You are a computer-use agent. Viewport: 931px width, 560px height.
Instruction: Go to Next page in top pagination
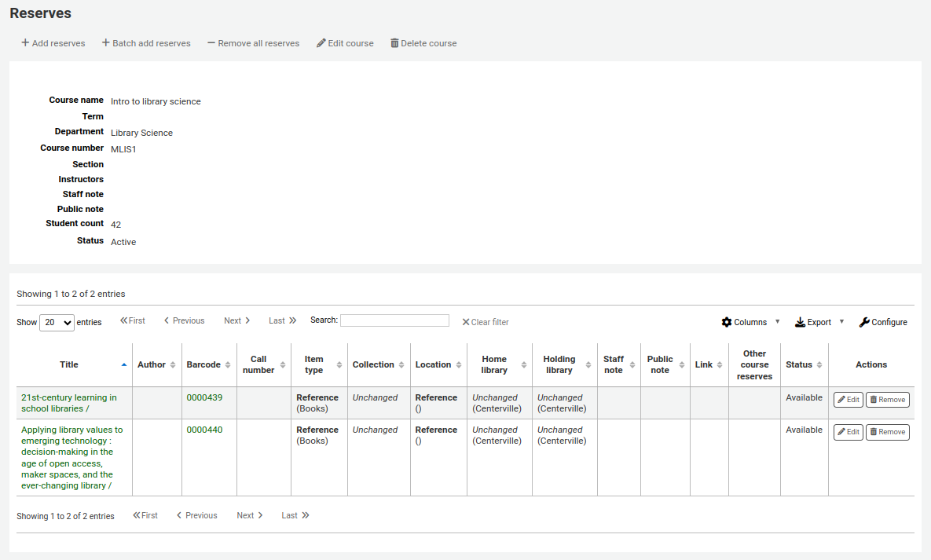coord(236,320)
